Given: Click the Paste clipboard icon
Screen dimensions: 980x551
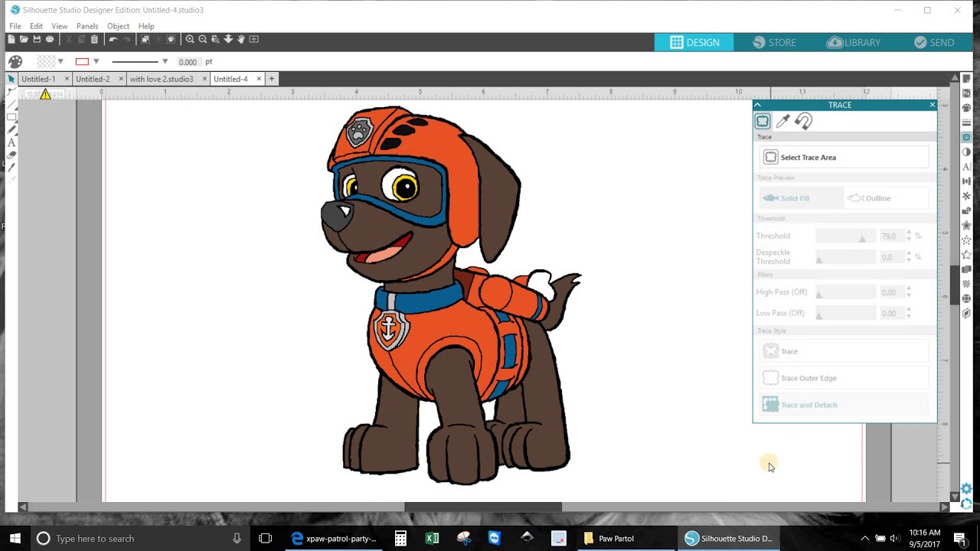Looking at the screenshot, I should [x=94, y=39].
